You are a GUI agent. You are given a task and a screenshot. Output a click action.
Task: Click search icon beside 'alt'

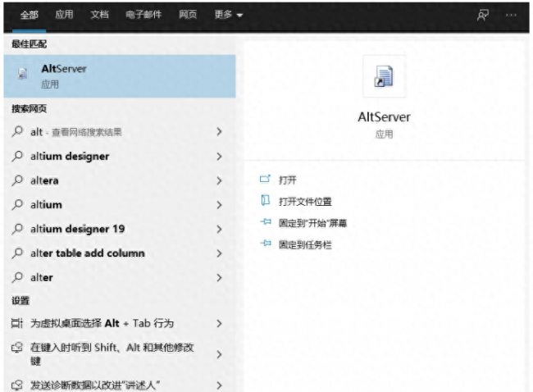point(17,131)
